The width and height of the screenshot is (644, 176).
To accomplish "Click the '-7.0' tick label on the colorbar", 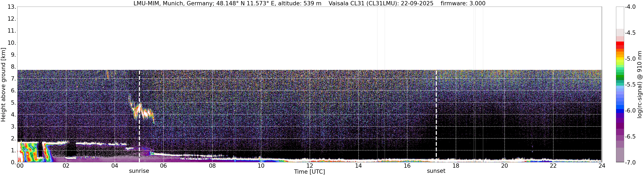I will pyautogui.click(x=630, y=162).
